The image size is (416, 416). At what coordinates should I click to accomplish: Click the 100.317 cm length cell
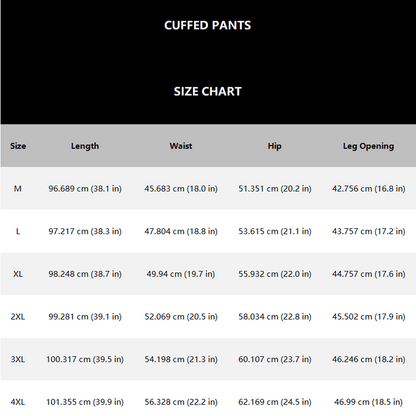(x=85, y=359)
